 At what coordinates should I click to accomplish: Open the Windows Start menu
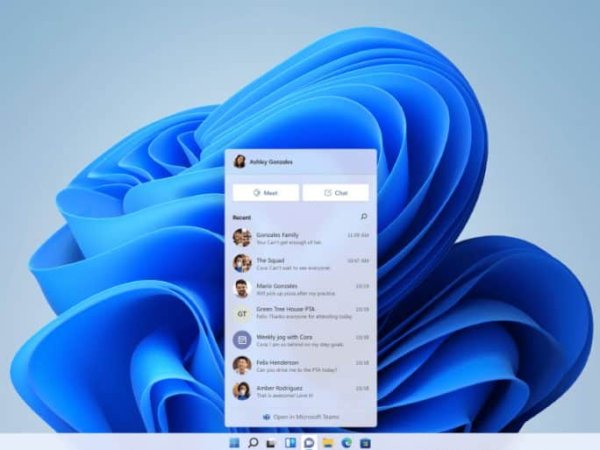[x=234, y=441]
